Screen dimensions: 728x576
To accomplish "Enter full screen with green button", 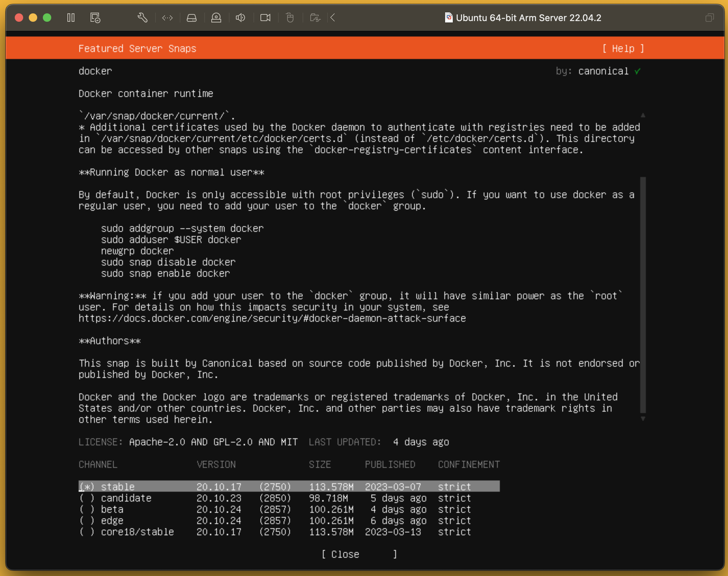I will (47, 18).
